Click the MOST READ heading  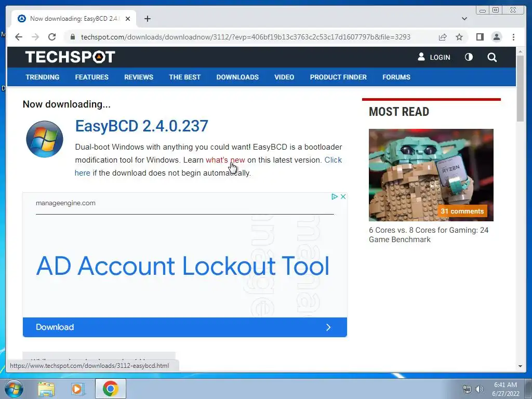(x=399, y=112)
